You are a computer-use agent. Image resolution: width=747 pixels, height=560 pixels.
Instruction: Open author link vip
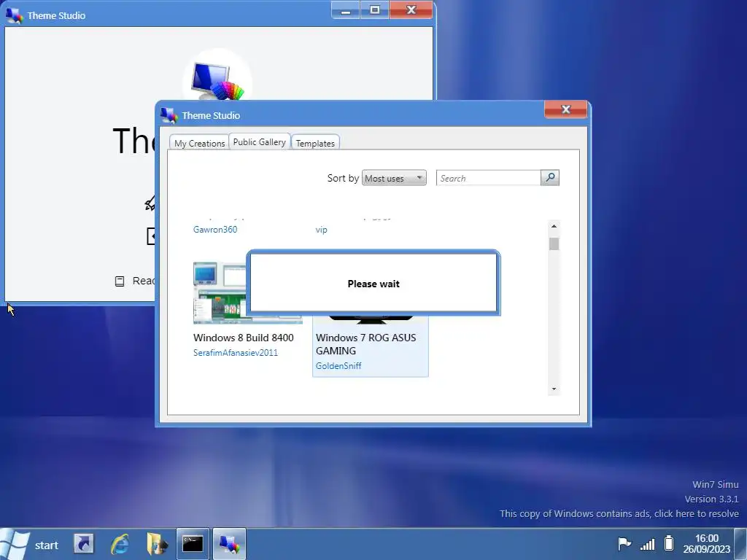321,230
